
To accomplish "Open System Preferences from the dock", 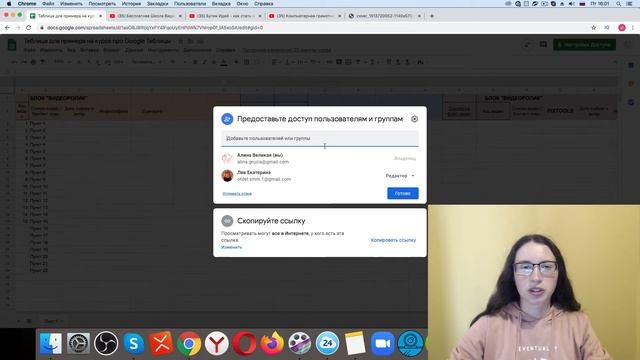I will click(78, 343).
